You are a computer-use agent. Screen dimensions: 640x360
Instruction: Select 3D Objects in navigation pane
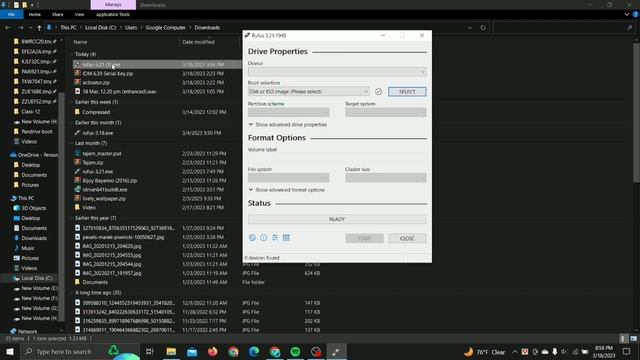pyautogui.click(x=33, y=208)
